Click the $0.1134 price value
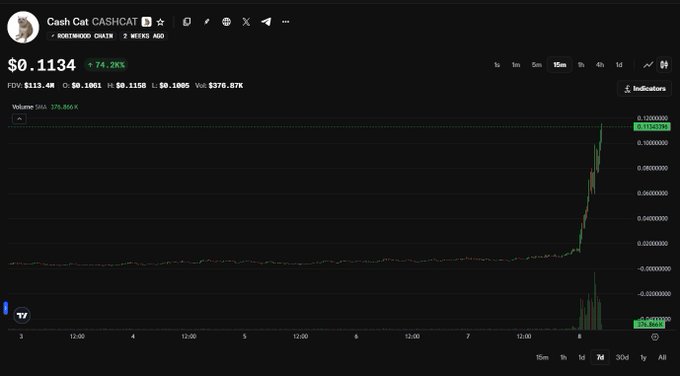The height and width of the screenshot is (376, 680). tap(42, 65)
